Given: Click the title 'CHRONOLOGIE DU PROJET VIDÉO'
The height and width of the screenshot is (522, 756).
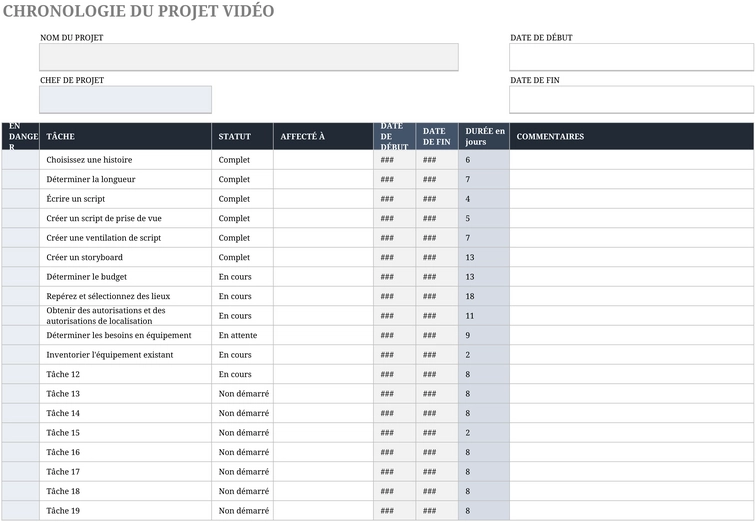Looking at the screenshot, I should point(138,11).
